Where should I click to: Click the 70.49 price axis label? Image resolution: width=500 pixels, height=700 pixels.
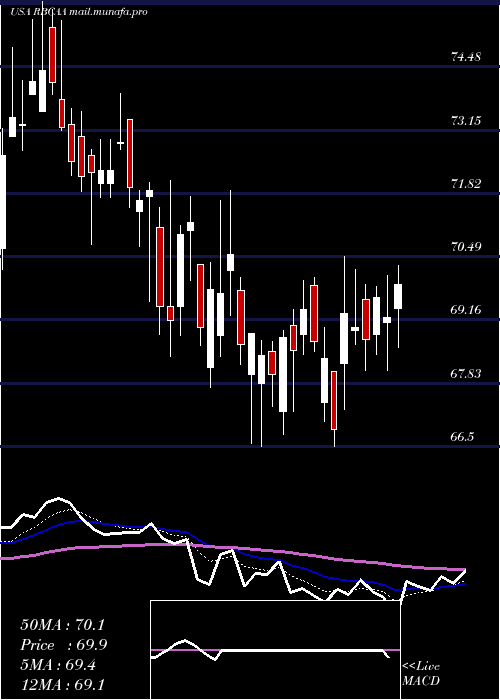466,246
